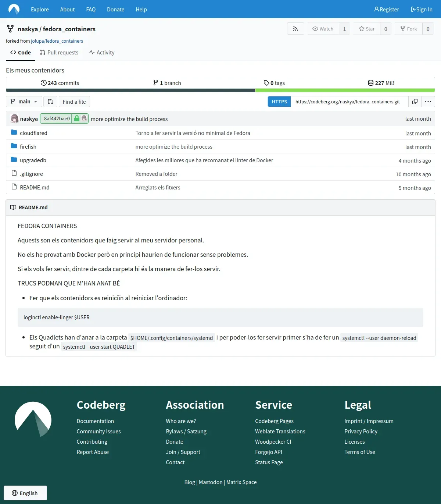Fork the repository
The width and height of the screenshot is (441, 504).
(x=408, y=29)
